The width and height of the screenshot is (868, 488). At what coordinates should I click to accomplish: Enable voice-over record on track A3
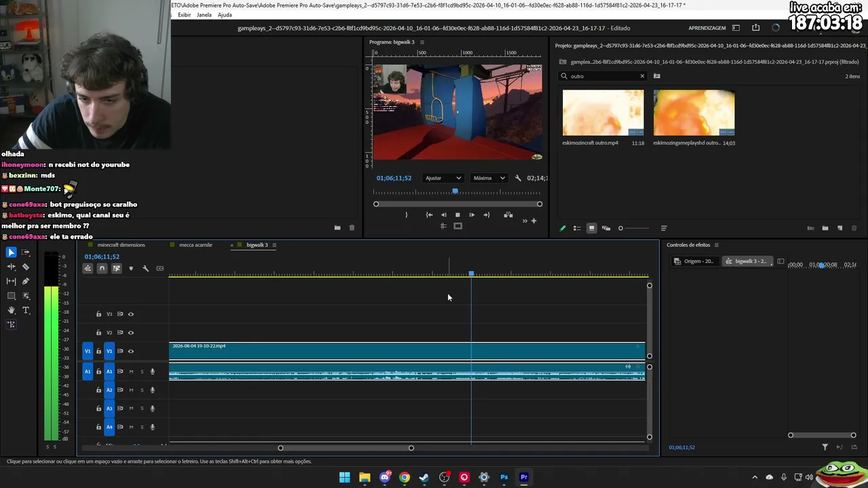click(x=153, y=409)
